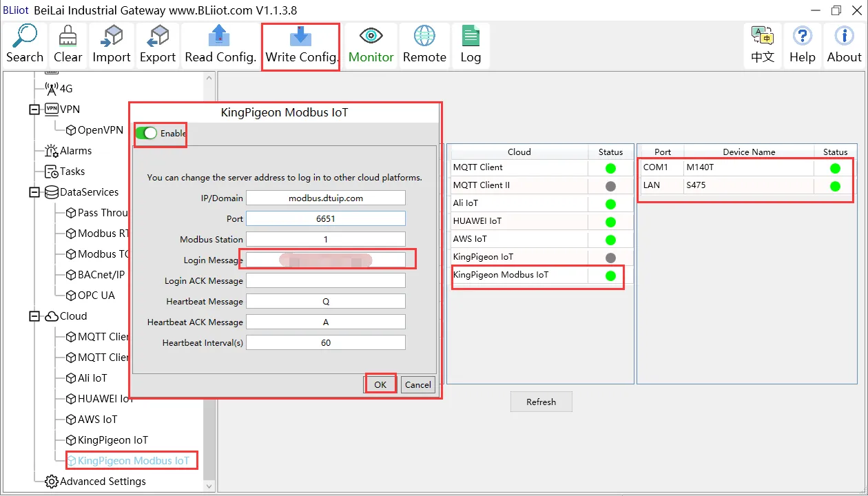The height and width of the screenshot is (496, 868).
Task: Open the Help icon
Action: coord(803,45)
